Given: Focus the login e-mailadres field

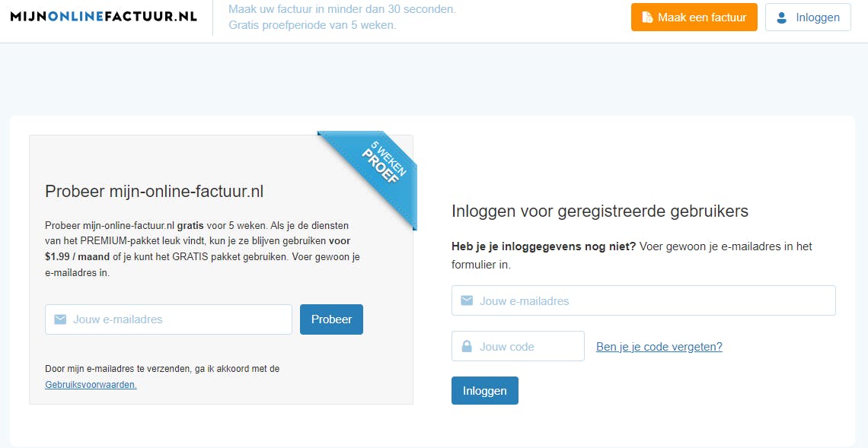Looking at the screenshot, I should pyautogui.click(x=643, y=300).
